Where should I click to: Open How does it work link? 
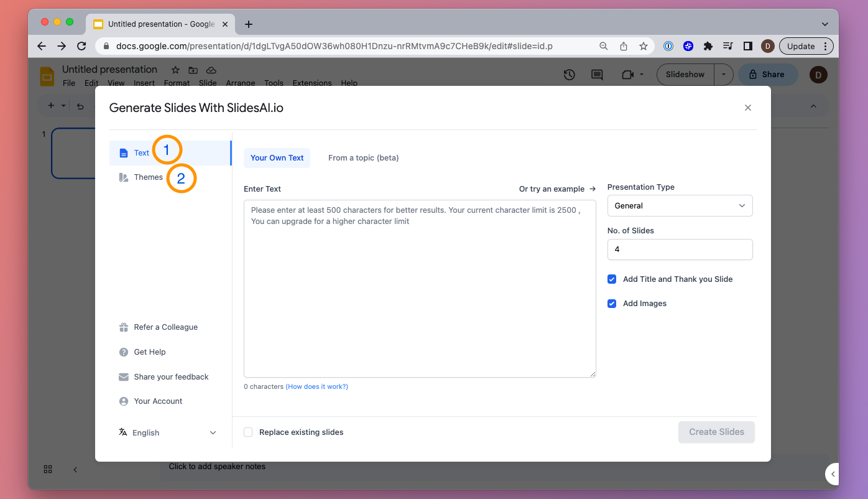(x=316, y=387)
